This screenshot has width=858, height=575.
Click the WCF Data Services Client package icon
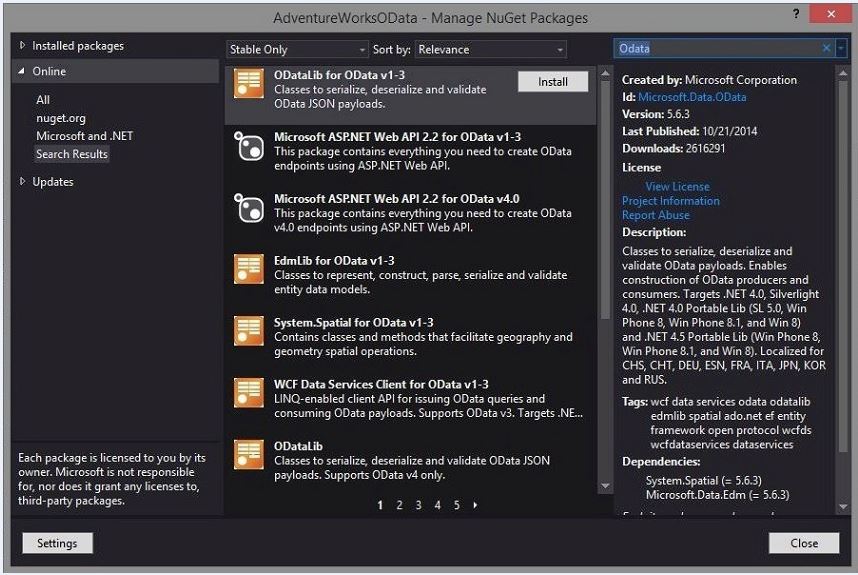click(249, 393)
